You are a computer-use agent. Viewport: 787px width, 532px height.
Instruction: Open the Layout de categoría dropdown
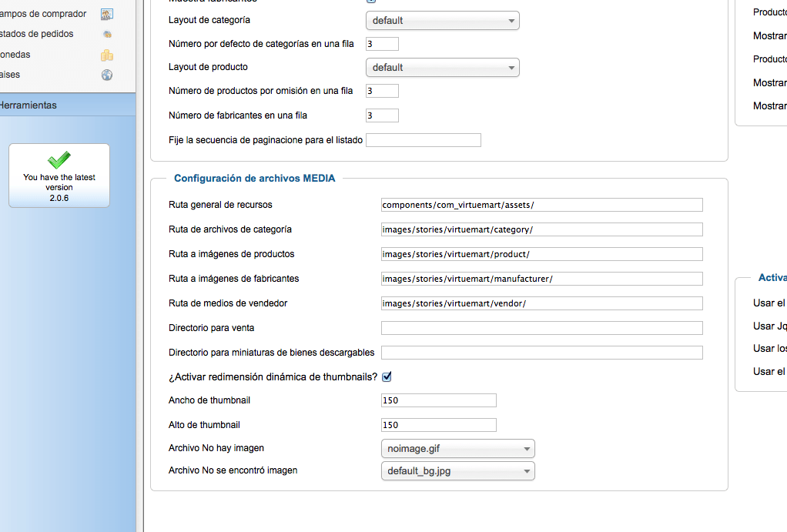[443, 21]
